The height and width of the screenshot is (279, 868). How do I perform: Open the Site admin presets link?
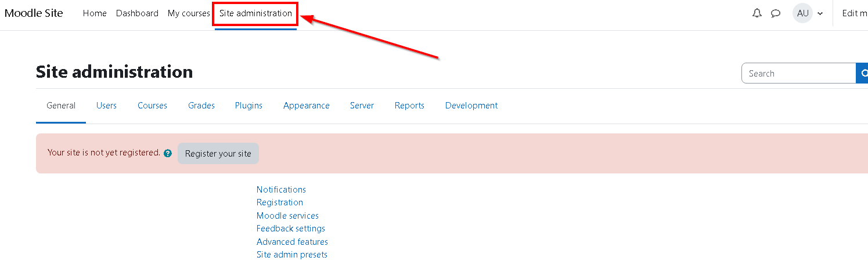click(292, 255)
